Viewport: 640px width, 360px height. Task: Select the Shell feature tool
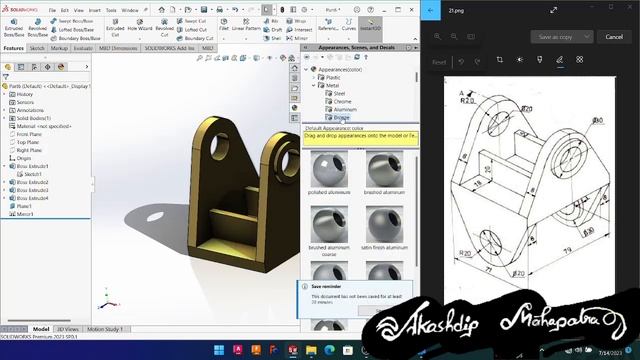pyautogui.click(x=272, y=38)
